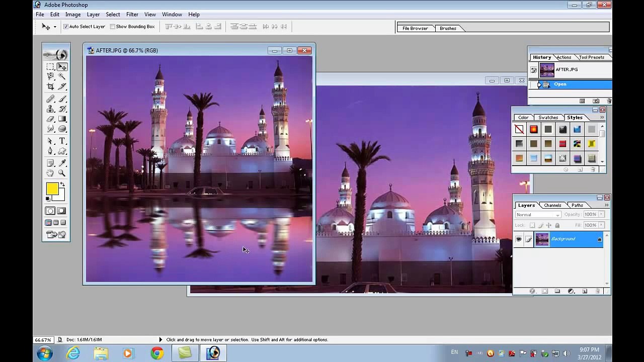
Task: Jump to ImageReady from the toolbox
Action: [x=56, y=234]
